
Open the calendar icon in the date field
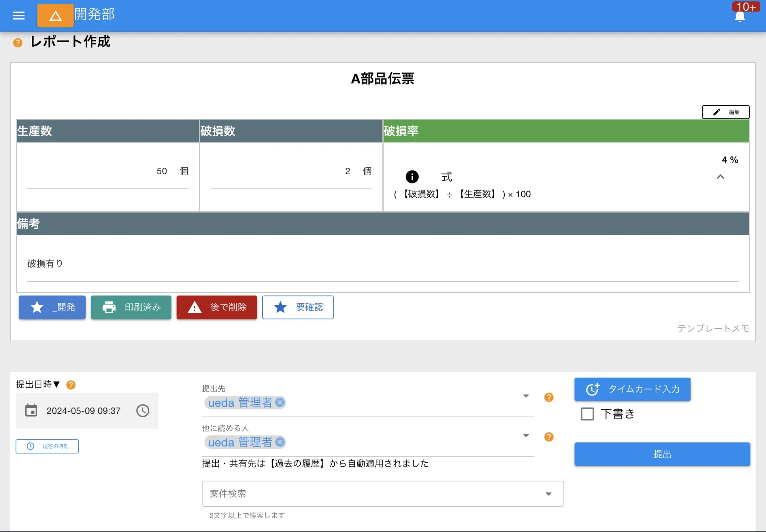click(x=31, y=410)
